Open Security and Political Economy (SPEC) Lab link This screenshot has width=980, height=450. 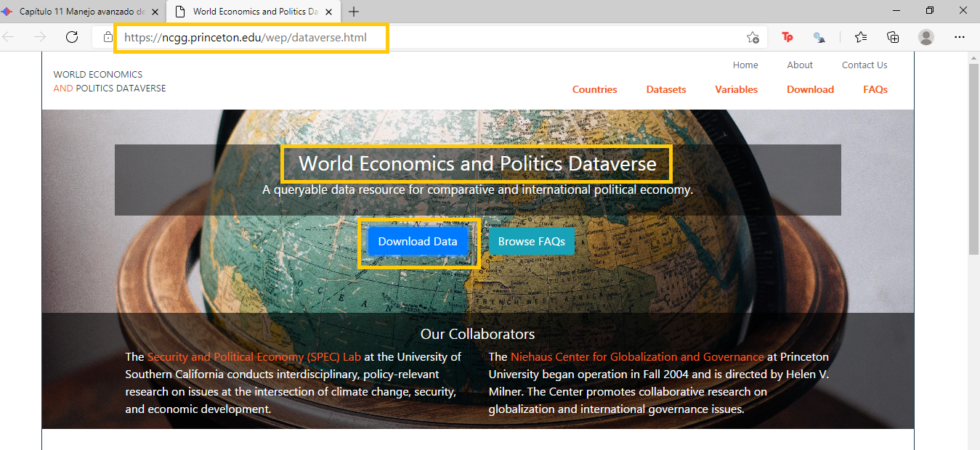pyautogui.click(x=254, y=356)
